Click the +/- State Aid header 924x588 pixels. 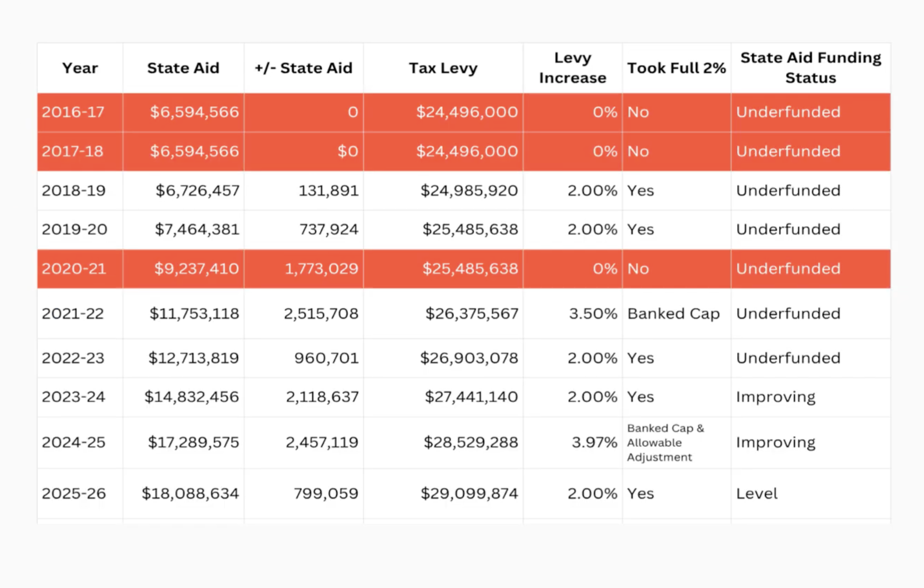pyautogui.click(x=303, y=68)
